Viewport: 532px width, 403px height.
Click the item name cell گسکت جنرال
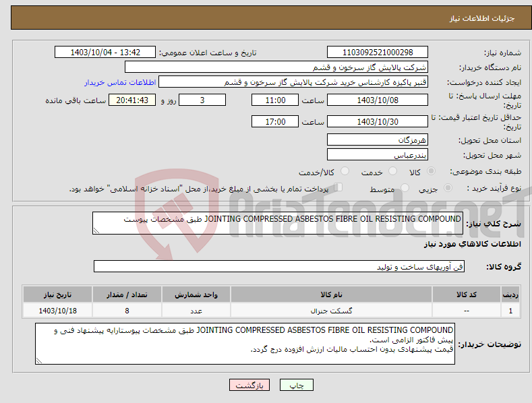point(331,311)
